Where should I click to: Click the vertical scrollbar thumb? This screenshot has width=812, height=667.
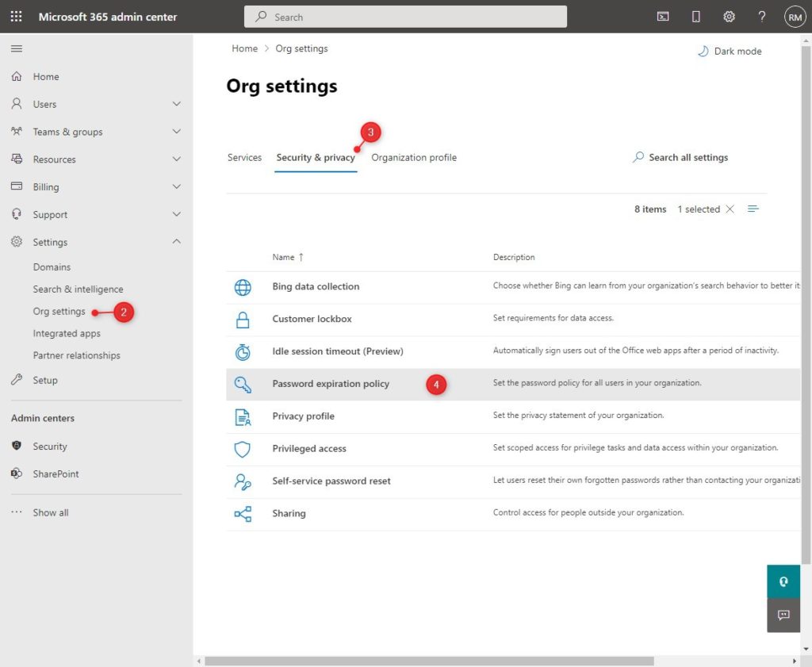(x=806, y=305)
